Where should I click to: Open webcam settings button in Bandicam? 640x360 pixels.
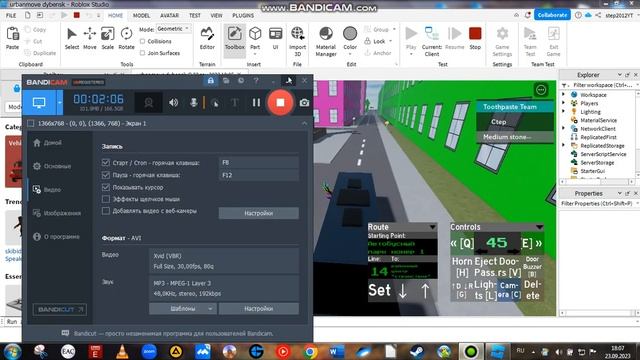tap(258, 213)
